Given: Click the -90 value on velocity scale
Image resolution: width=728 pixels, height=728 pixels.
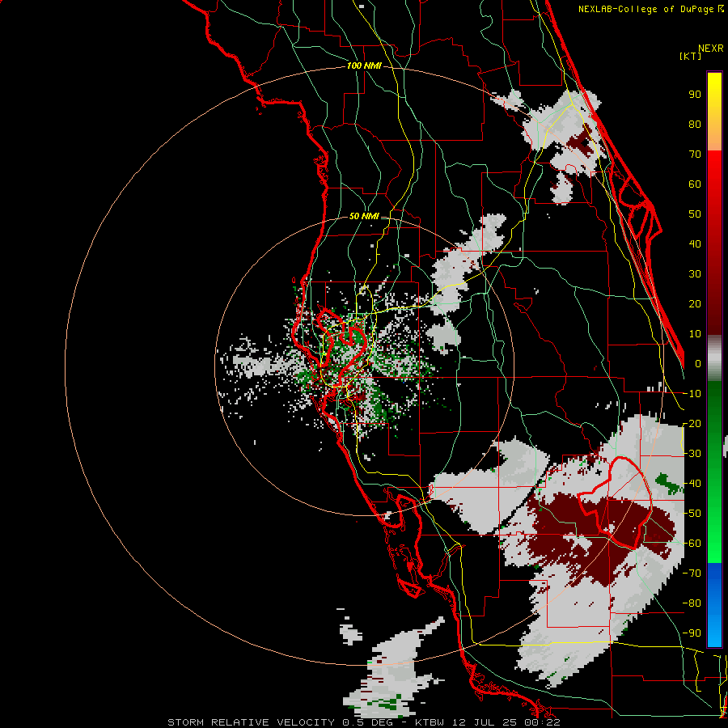Looking at the screenshot, I should pos(692,633).
